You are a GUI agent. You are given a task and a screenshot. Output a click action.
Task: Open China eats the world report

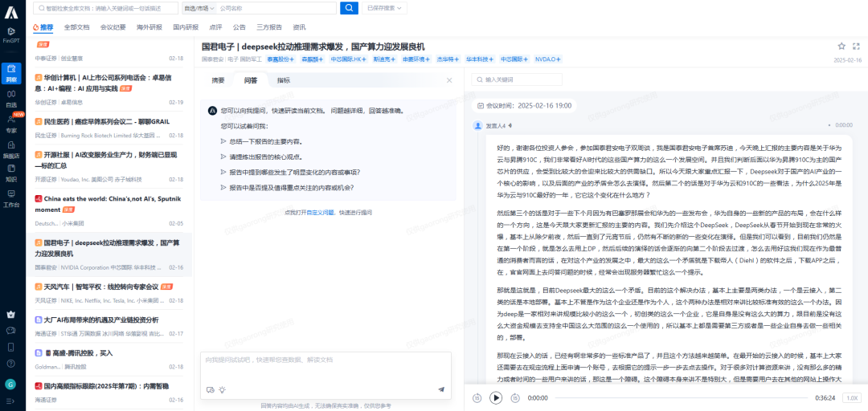point(109,210)
